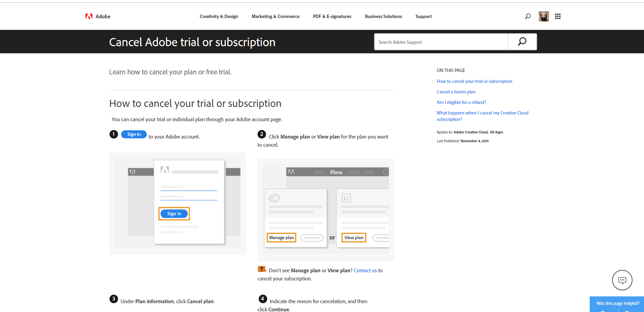Expand the PDF & E-signatures menu
The image size is (644, 312).
(x=332, y=16)
